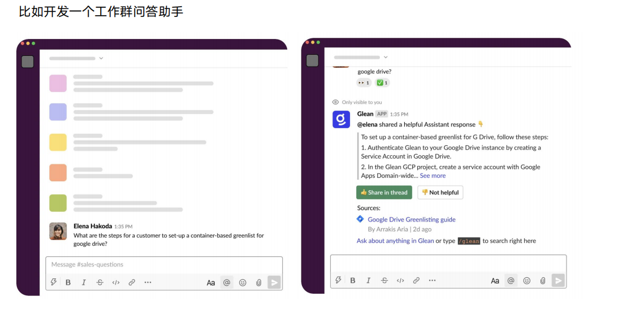
Task: Toggle the green checkmark reaction
Action: [x=383, y=83]
